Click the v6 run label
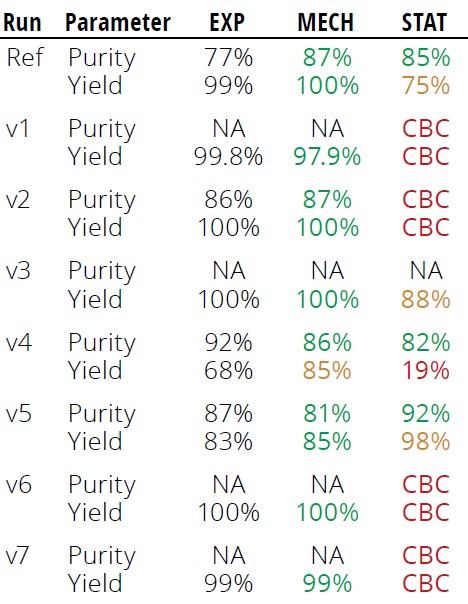This screenshot has height=604, width=468. point(18,485)
